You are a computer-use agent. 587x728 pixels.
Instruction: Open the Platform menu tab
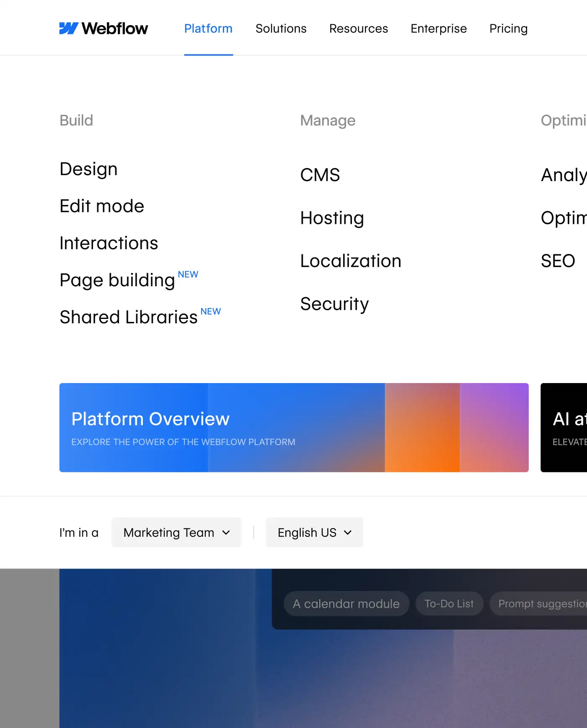tap(208, 28)
